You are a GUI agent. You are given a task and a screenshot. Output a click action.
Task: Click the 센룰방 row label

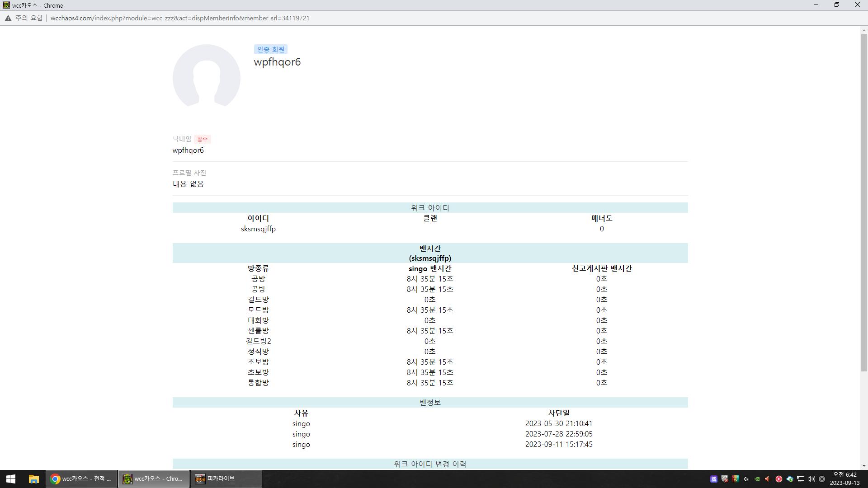tap(258, 331)
